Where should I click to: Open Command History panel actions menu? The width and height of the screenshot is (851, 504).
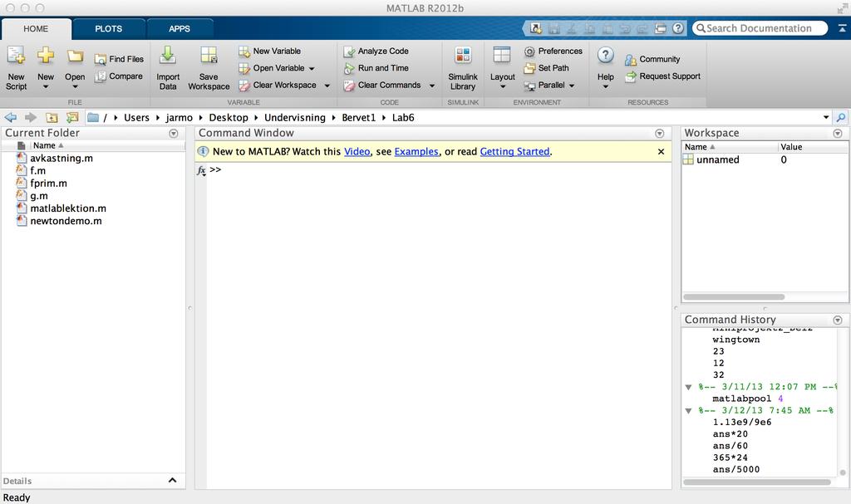click(x=838, y=321)
